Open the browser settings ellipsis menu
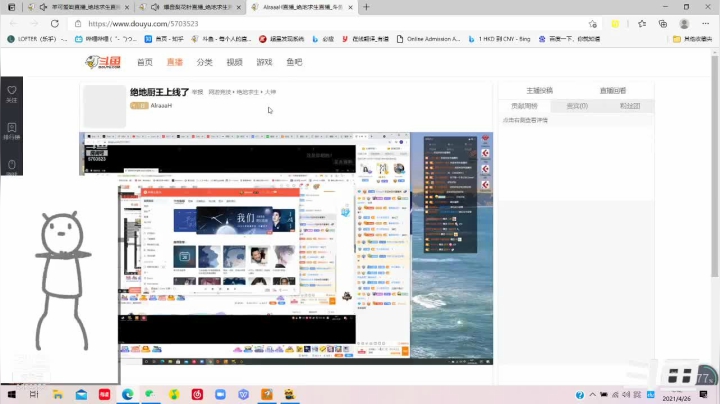 tap(706, 23)
